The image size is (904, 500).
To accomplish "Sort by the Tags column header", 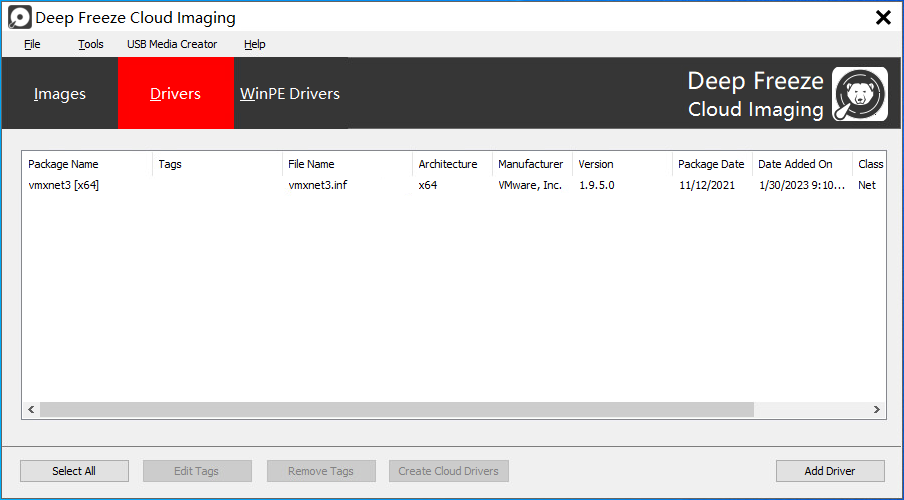I will [x=217, y=164].
